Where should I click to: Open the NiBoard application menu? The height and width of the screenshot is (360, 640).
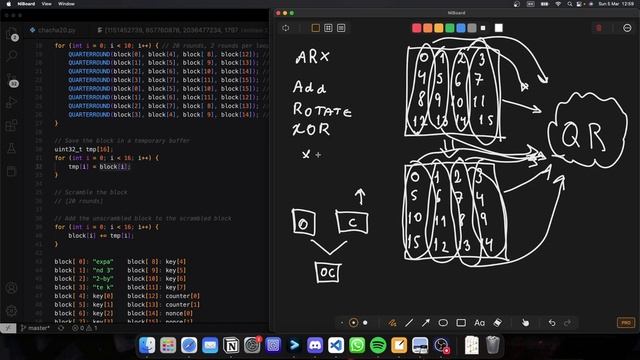click(x=26, y=4)
